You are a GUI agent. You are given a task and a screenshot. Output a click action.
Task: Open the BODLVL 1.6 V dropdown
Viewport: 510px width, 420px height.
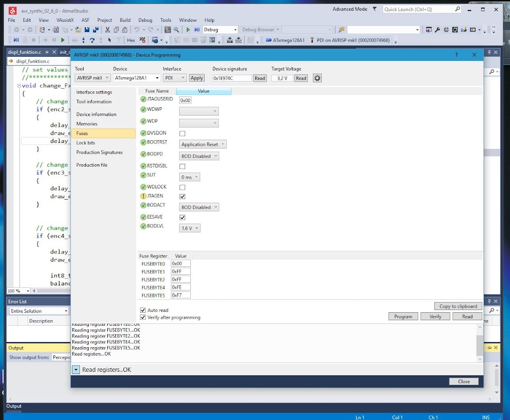click(x=190, y=228)
